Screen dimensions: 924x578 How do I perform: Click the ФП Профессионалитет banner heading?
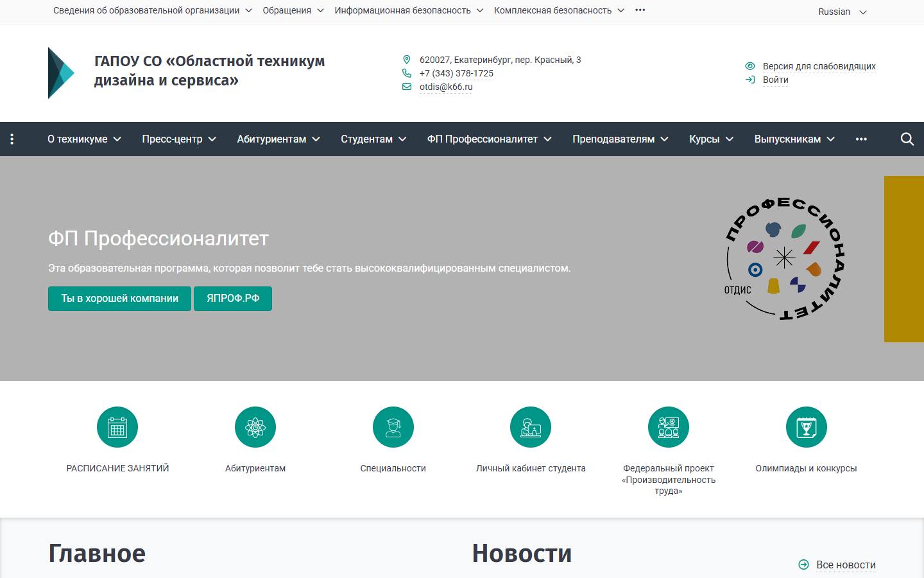(x=158, y=238)
